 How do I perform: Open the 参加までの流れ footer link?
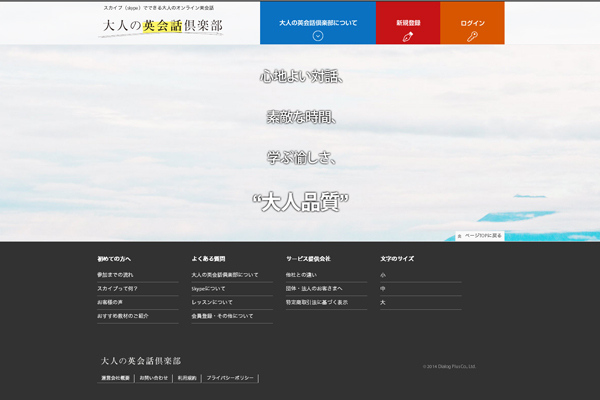coord(115,274)
